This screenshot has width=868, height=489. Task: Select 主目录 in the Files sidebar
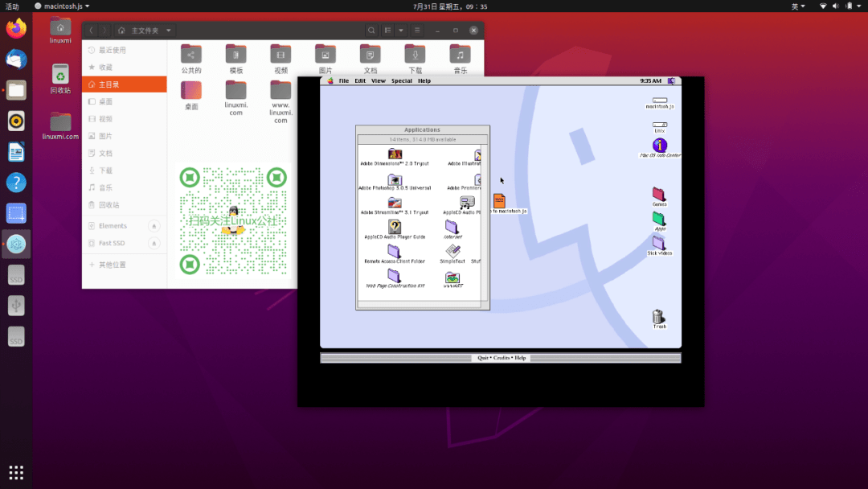125,84
